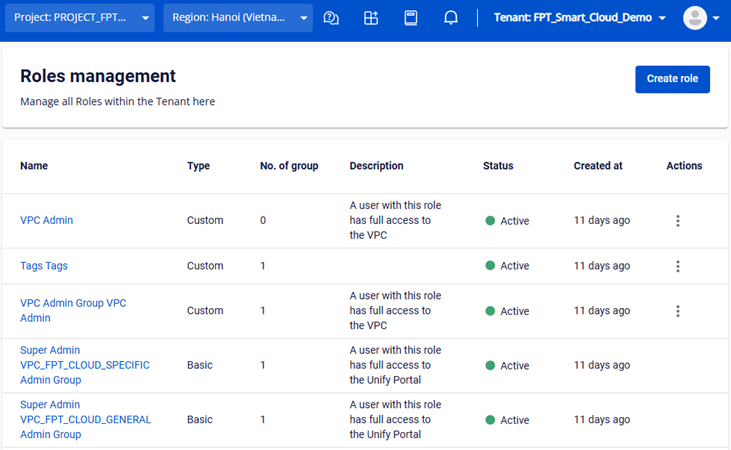Open the notifications bell
This screenshot has width=731, height=450.
coord(451,18)
